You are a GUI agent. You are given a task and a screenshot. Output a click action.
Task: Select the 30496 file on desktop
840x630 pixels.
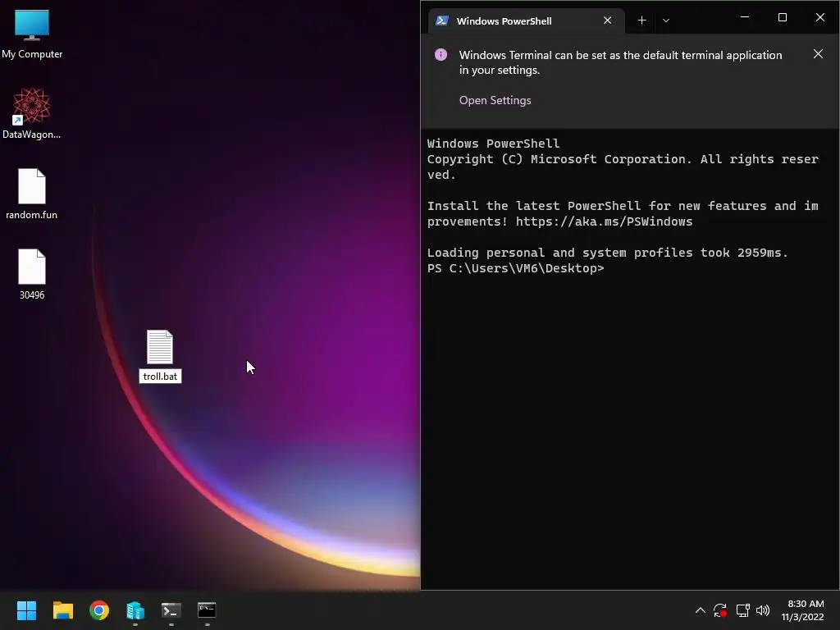tap(32, 274)
